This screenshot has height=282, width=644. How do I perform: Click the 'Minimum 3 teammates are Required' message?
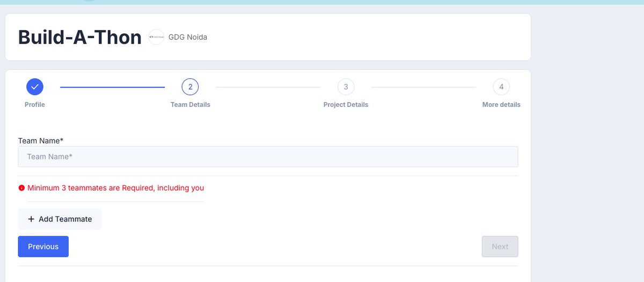[x=116, y=188]
